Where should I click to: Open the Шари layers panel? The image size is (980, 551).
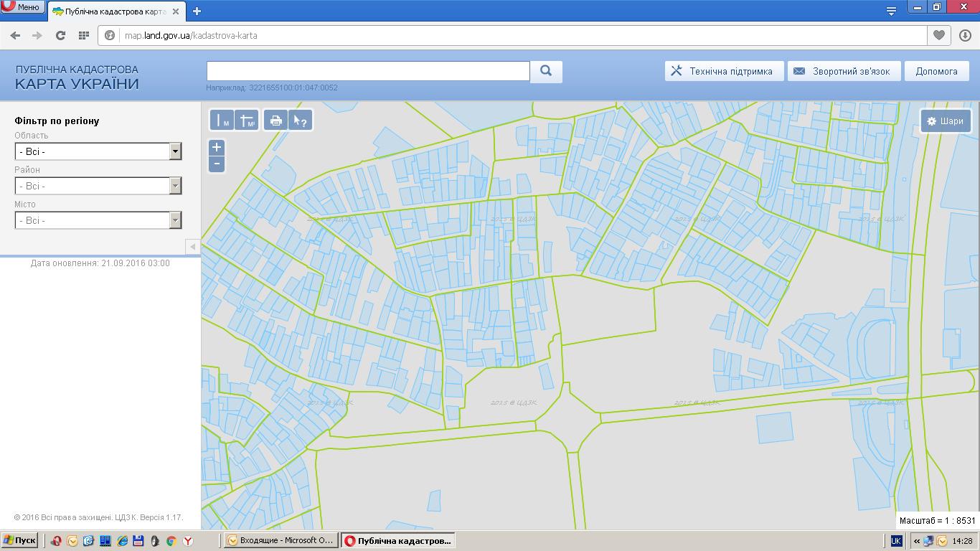[946, 121]
